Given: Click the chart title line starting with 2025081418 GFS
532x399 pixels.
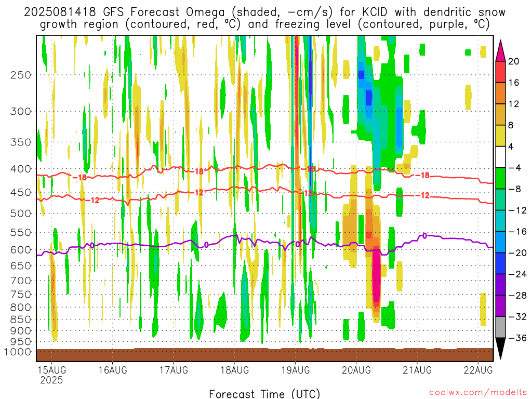Looking at the screenshot, I should pos(264,12).
